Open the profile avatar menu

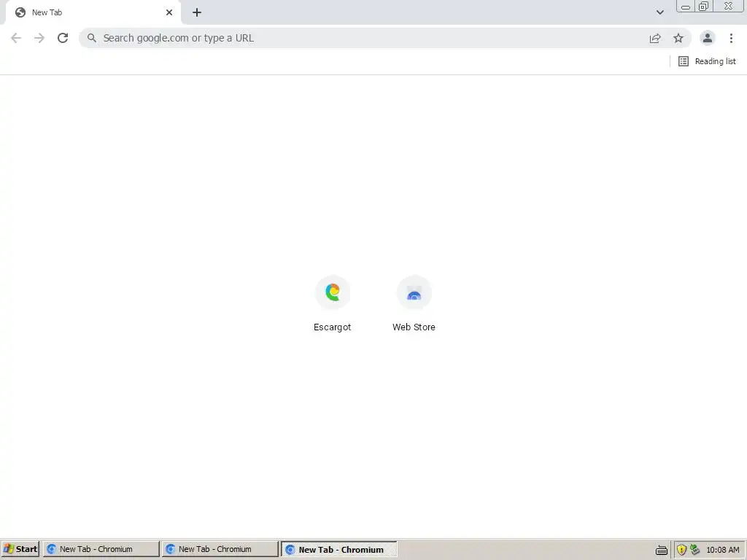707,38
